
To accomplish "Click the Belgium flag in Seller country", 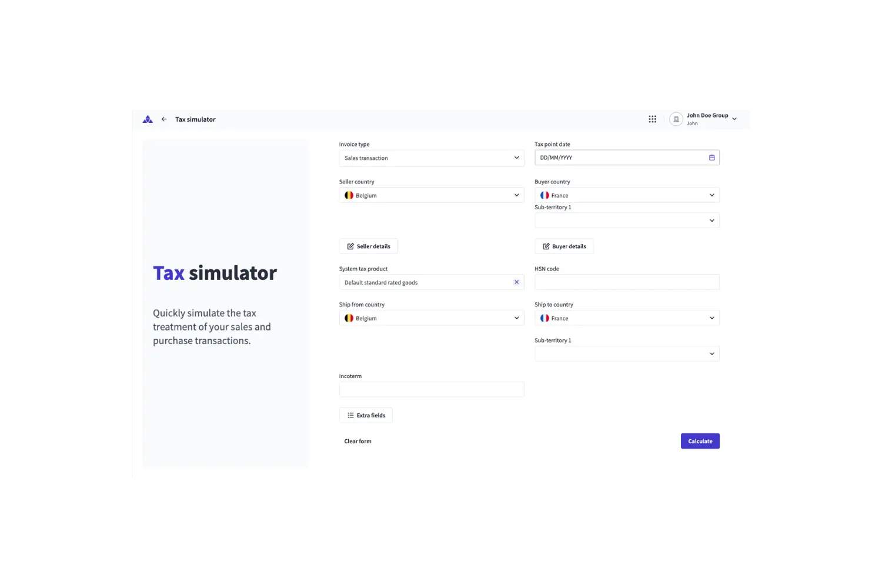I will (349, 195).
